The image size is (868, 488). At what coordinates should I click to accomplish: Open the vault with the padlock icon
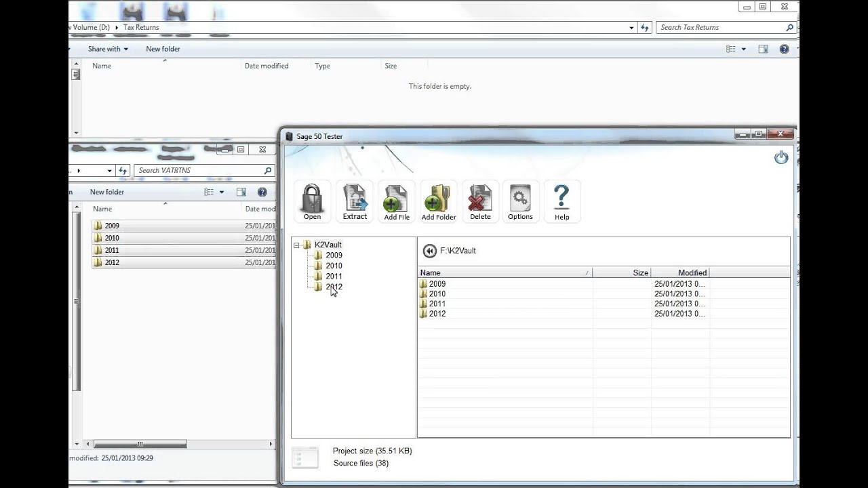pos(313,201)
